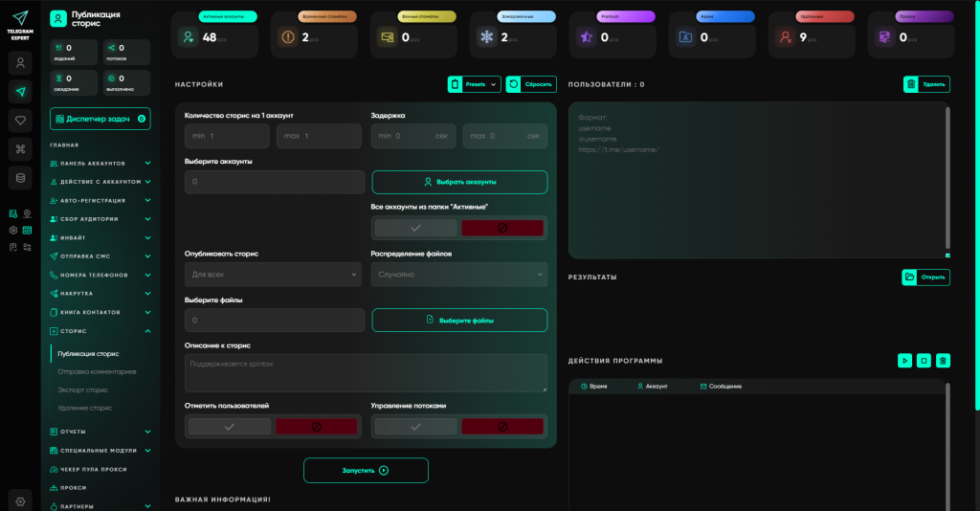The image size is (980, 511).
Task: Open settings gear at bottom-left corner
Action: (x=20, y=500)
